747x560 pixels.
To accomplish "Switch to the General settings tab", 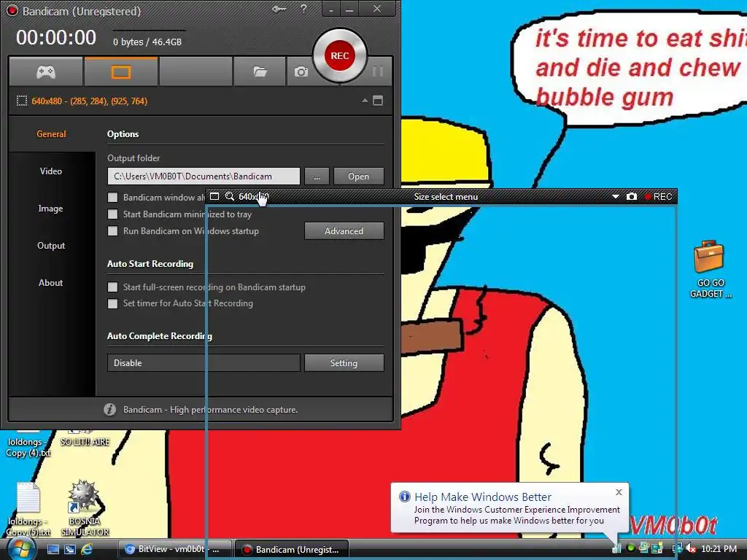I will (52, 134).
